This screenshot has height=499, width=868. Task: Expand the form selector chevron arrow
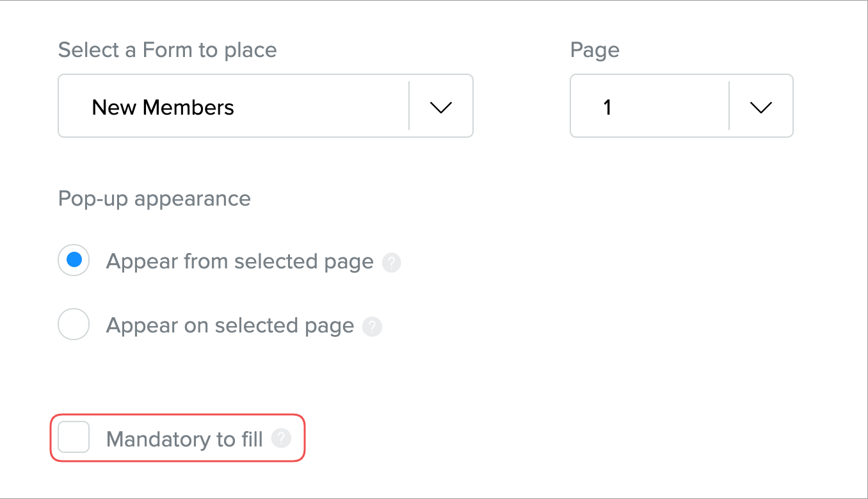(441, 107)
